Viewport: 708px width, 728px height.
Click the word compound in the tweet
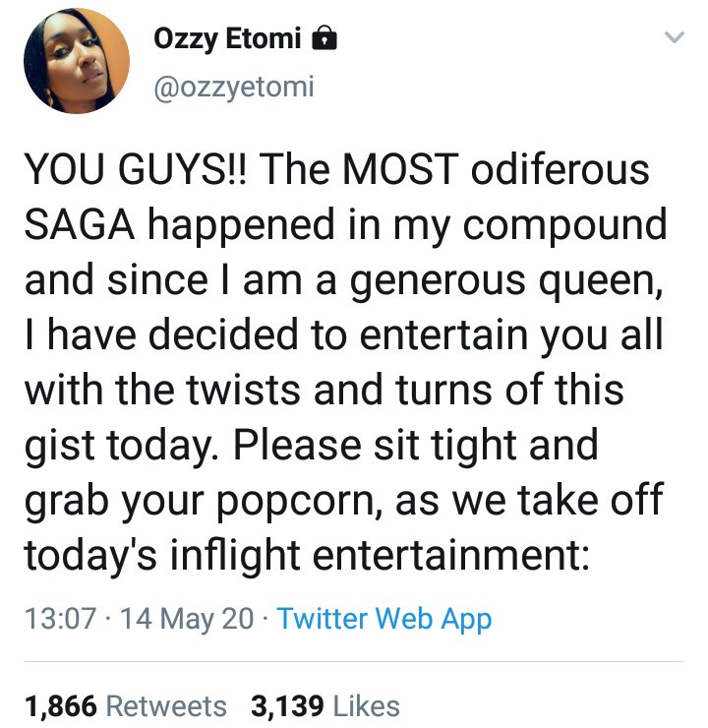click(x=565, y=225)
